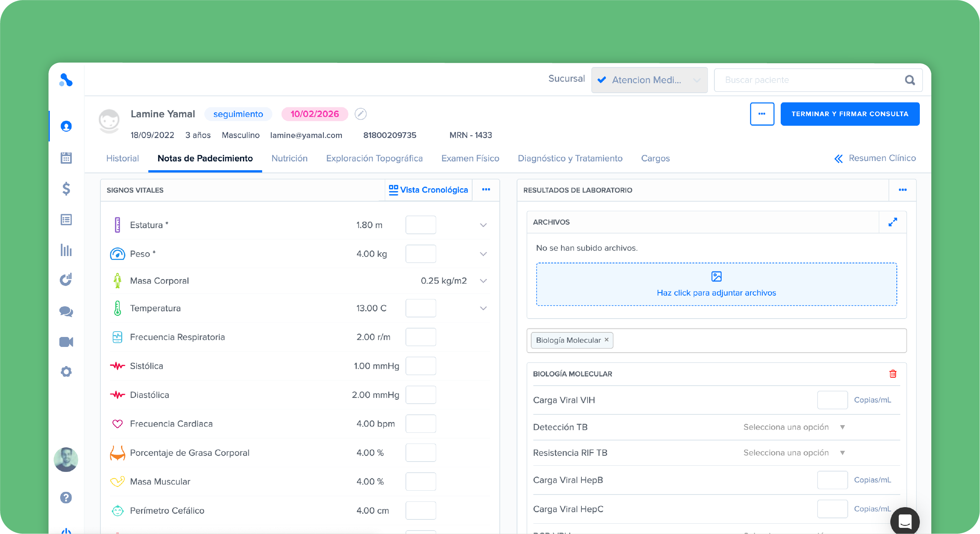Open the help question mark icon
The width and height of the screenshot is (980, 534).
[x=66, y=498]
